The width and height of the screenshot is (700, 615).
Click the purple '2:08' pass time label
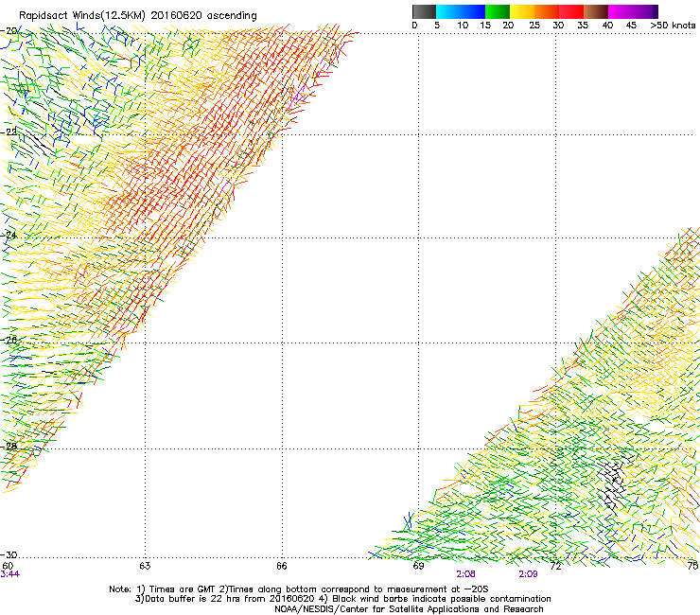pos(465,574)
